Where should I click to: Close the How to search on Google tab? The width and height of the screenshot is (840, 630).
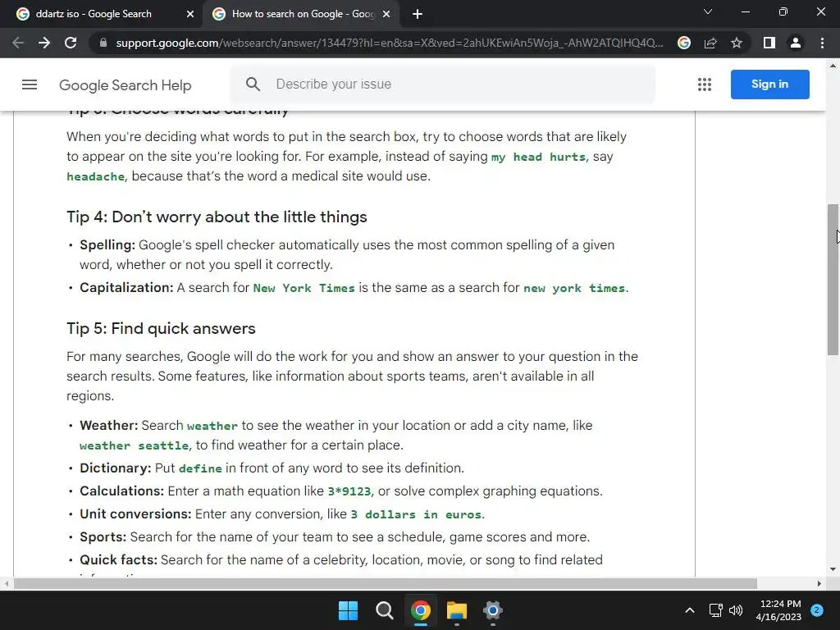coord(386,15)
